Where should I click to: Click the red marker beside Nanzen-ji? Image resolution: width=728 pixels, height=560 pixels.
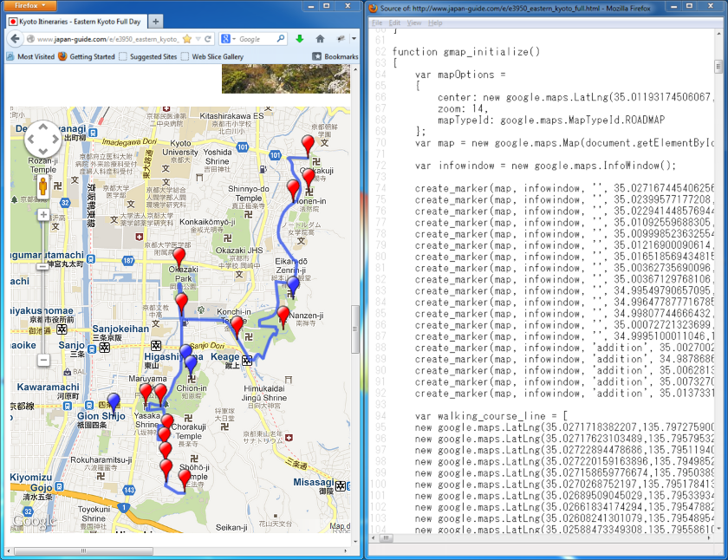(x=283, y=317)
